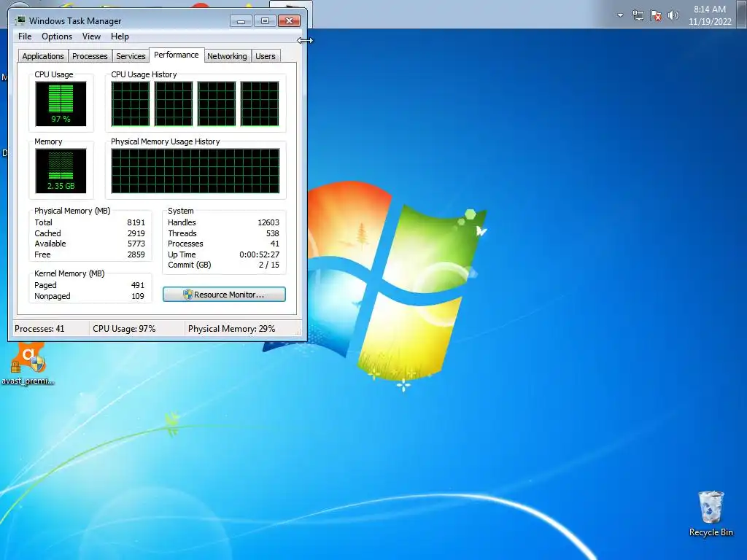The height and width of the screenshot is (560, 747).
Task: Click the first CPU usage history graph
Action: click(130, 104)
